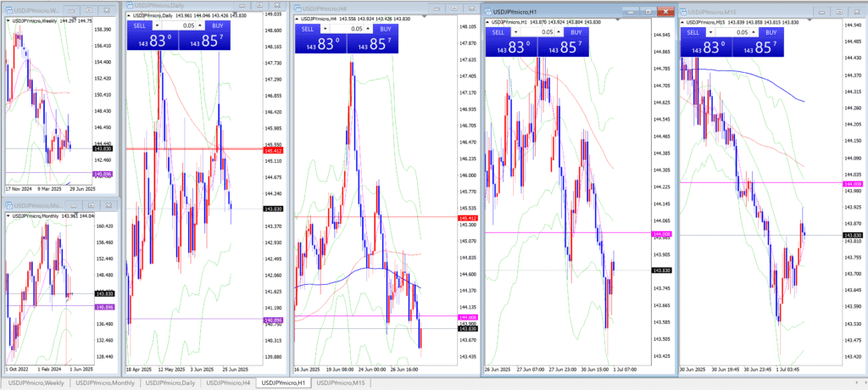868x390 pixels.
Task: Click SELL in the H1 chart panel
Action: pos(498,32)
